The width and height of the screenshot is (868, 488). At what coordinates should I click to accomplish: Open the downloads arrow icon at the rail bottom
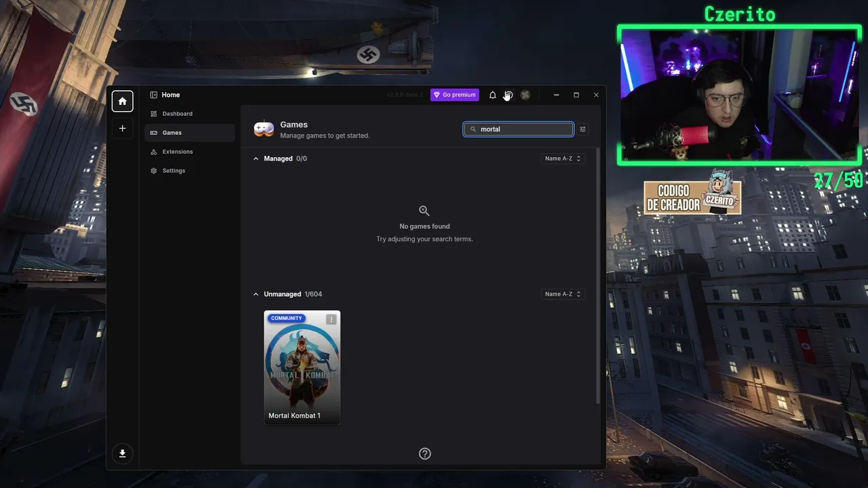tap(122, 453)
